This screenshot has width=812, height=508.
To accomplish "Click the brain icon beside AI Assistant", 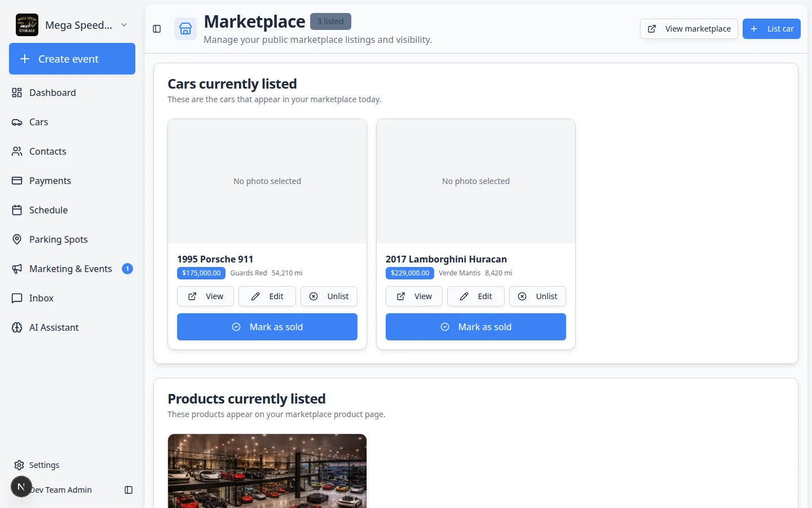I will point(17,327).
